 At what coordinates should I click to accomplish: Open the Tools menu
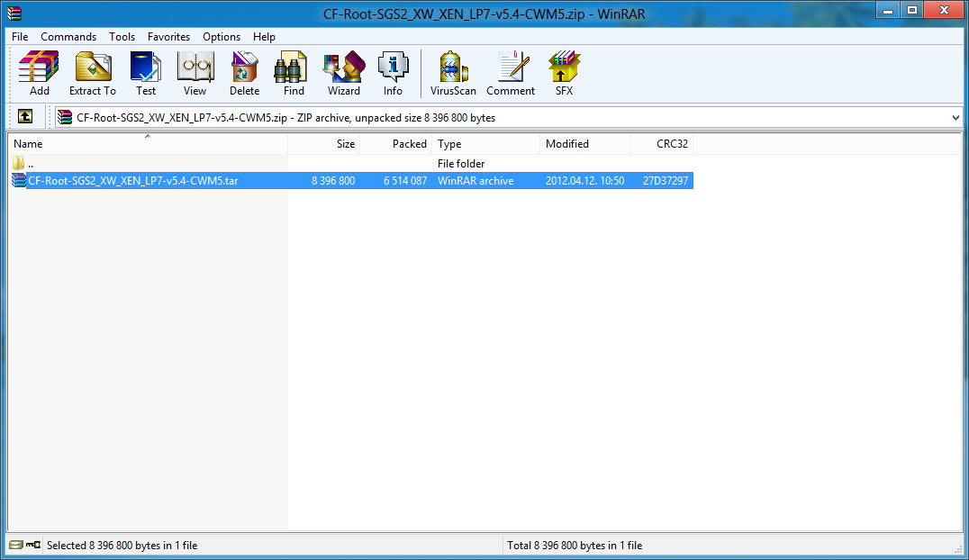122,37
